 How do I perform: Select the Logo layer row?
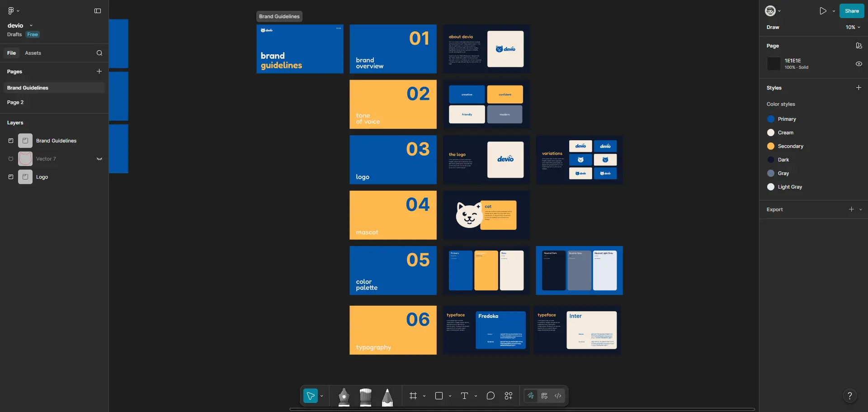point(54,177)
